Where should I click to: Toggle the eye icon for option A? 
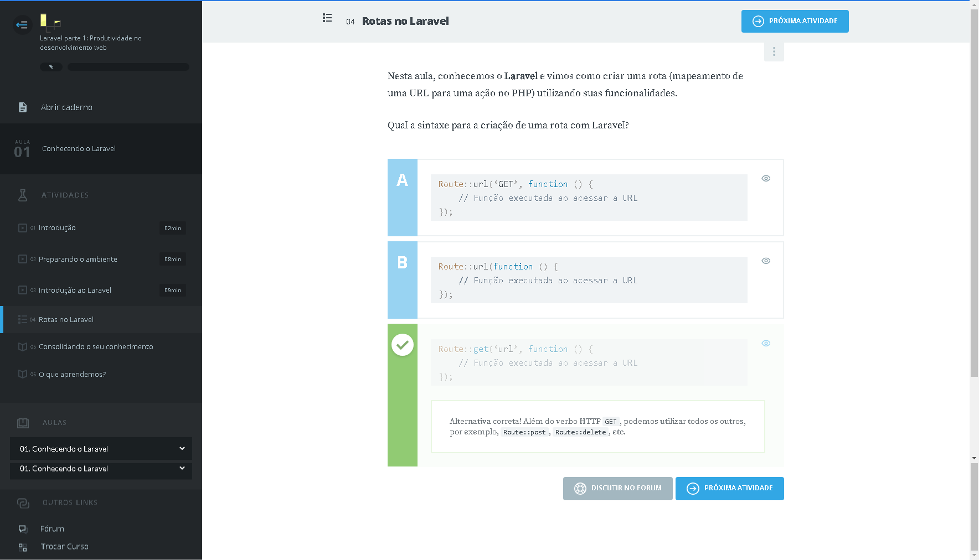click(x=766, y=178)
